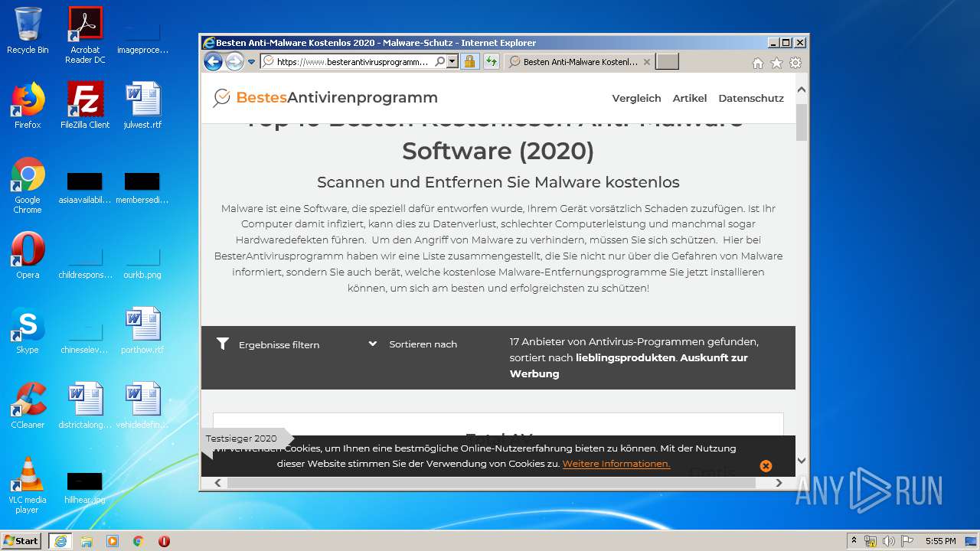The image size is (980, 551).
Task: Click the vertical scrollbar thumb
Action: [x=802, y=122]
